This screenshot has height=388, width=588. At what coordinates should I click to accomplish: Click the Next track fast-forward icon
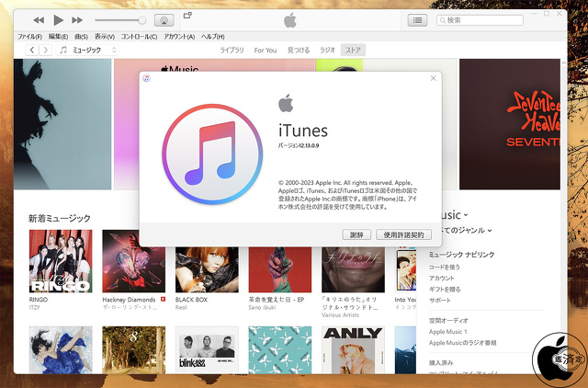point(79,19)
